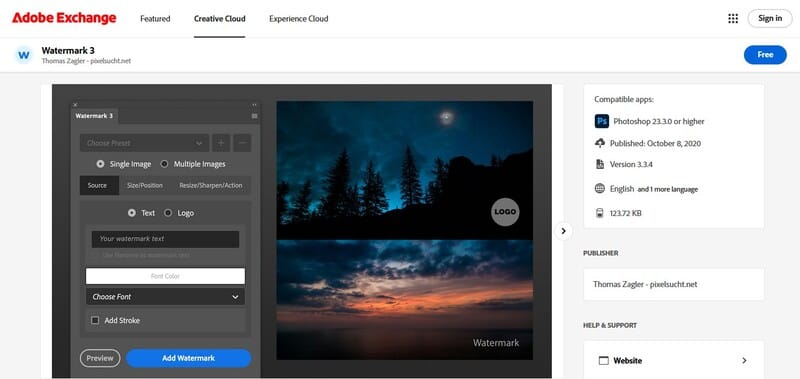Click the minus remove-preset icon in panel
800x379 pixels.
coord(242,143)
